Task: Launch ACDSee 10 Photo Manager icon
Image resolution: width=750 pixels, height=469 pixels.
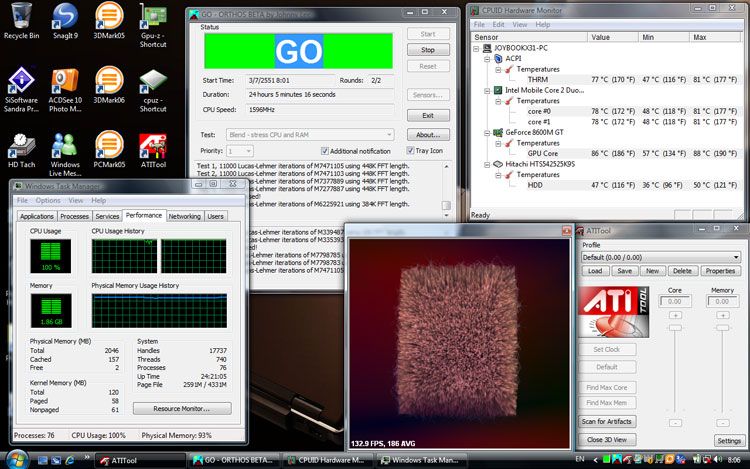Action: click(65, 89)
